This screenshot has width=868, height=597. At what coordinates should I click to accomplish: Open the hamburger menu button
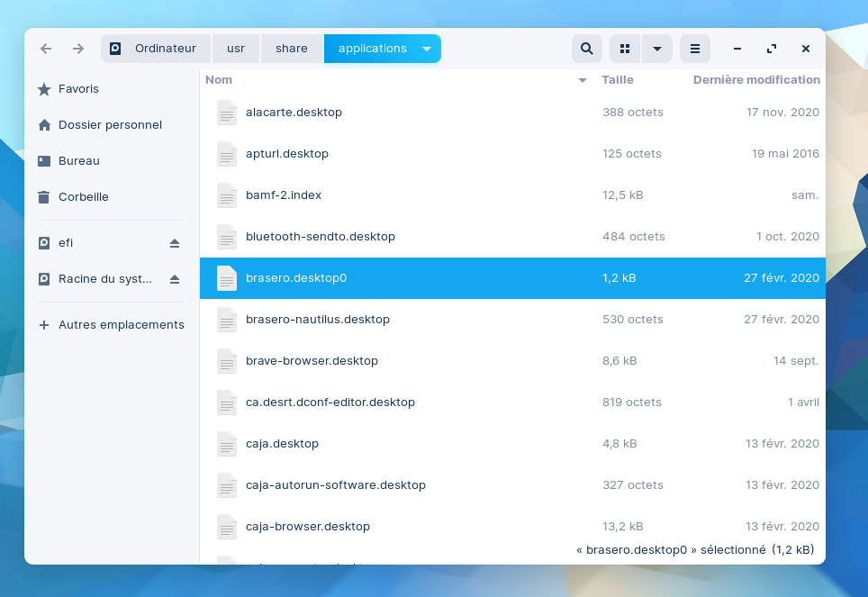[x=694, y=49]
